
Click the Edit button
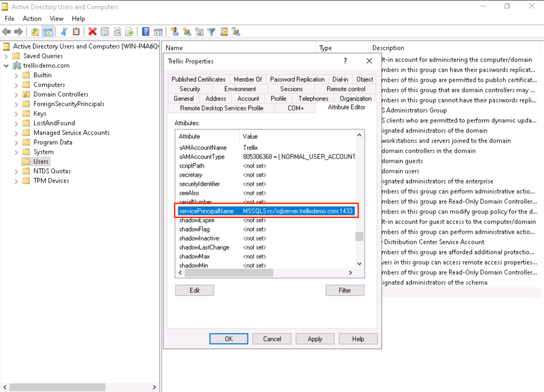(194, 290)
